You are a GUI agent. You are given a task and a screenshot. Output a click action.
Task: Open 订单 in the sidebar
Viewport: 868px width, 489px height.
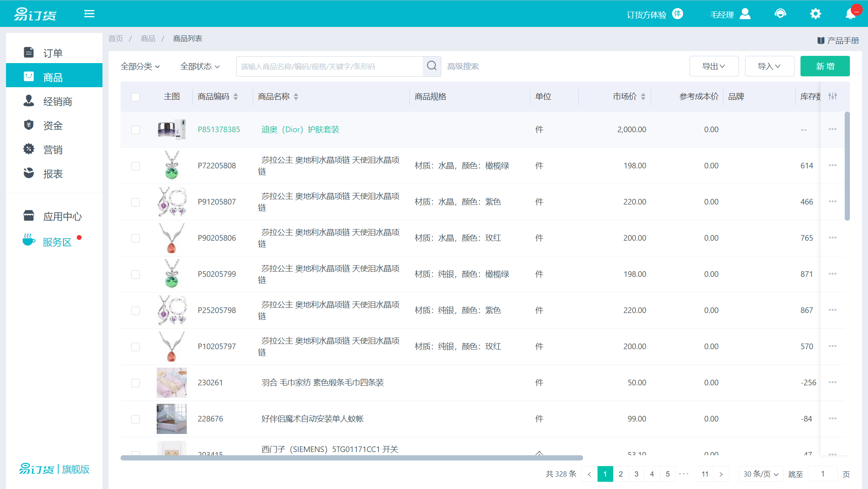(54, 53)
